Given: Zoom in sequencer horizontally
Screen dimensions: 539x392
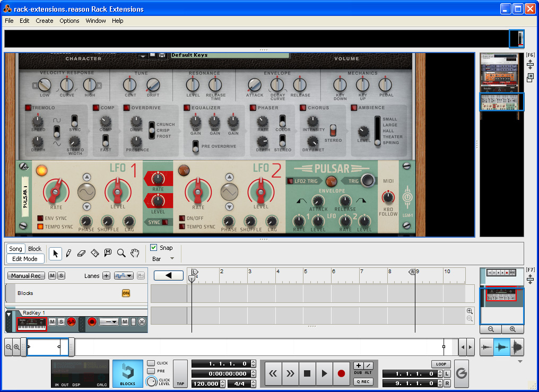Looking at the screenshot, I should point(16,347).
